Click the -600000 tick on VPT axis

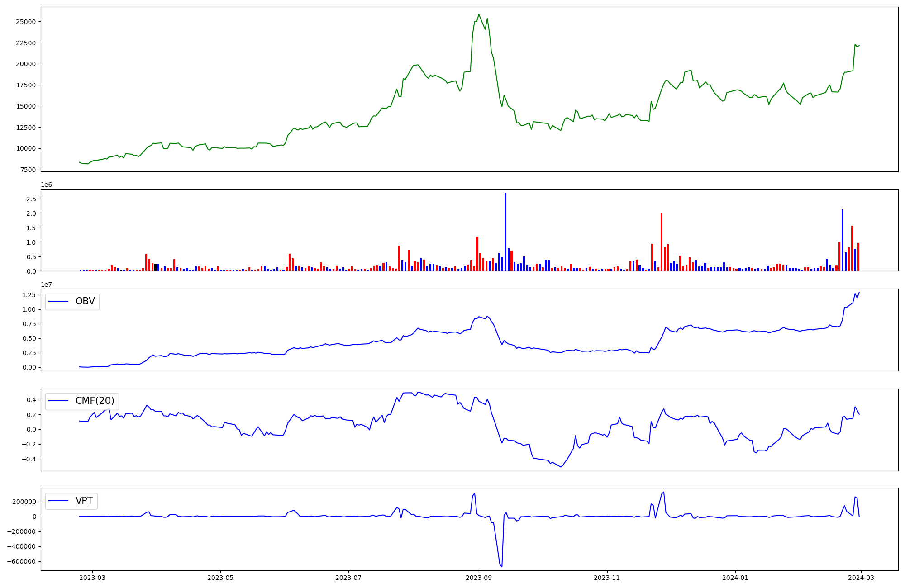click(22, 561)
